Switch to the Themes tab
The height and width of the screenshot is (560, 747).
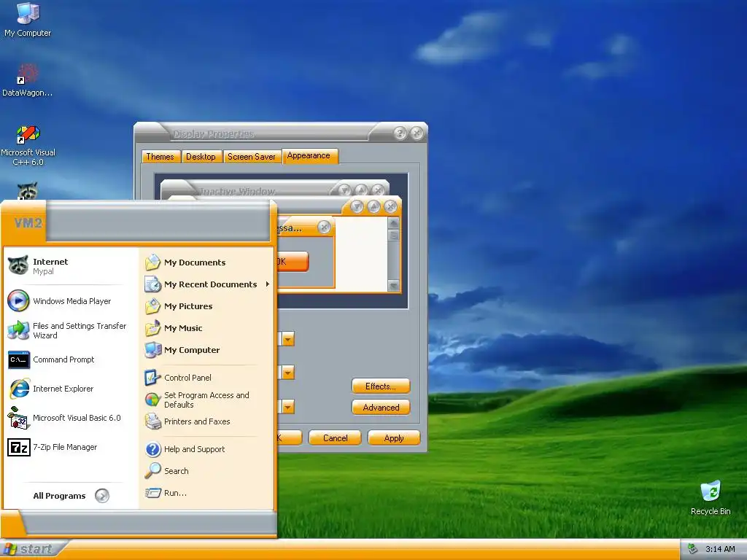point(160,157)
